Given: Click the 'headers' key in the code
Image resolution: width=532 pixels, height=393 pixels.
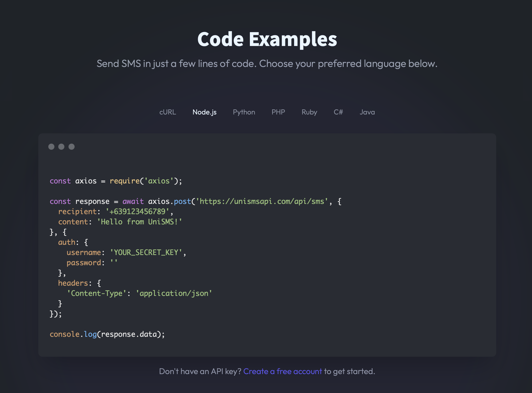Looking at the screenshot, I should pyautogui.click(x=73, y=283).
